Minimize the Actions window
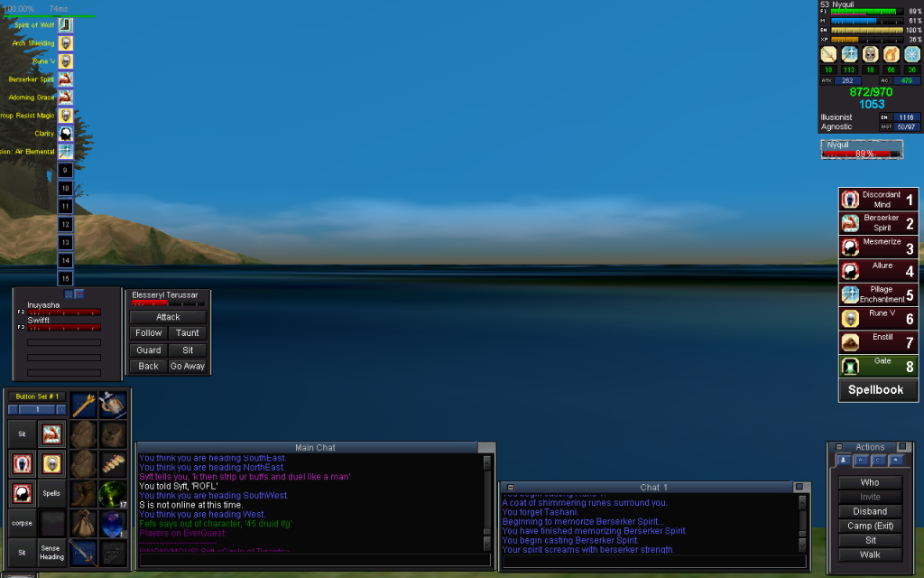The width and height of the screenshot is (924, 578). point(838,447)
